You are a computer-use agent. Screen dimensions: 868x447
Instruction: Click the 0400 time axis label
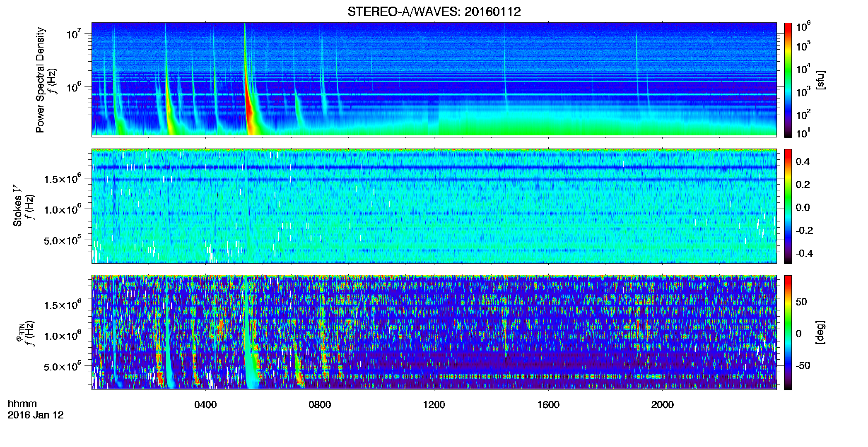(205, 404)
